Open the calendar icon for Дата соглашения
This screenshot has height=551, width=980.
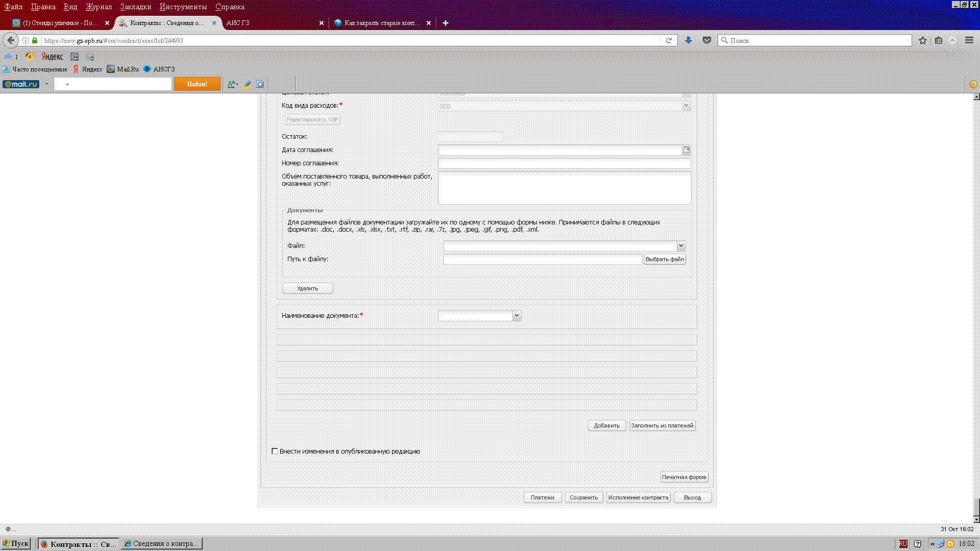point(687,150)
